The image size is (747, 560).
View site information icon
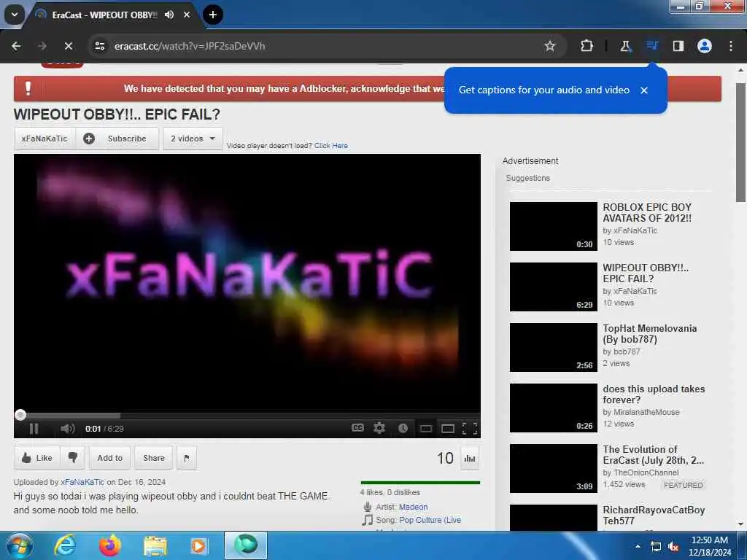pyautogui.click(x=99, y=46)
